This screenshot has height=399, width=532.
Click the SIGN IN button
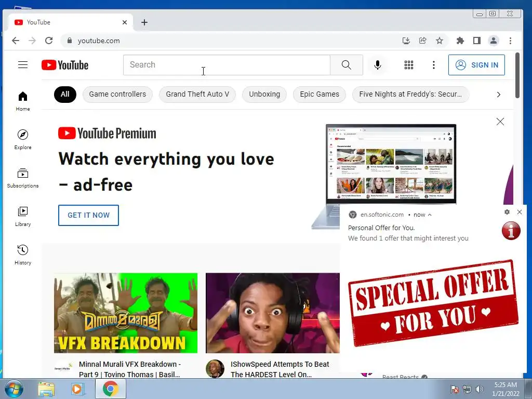pyautogui.click(x=476, y=65)
